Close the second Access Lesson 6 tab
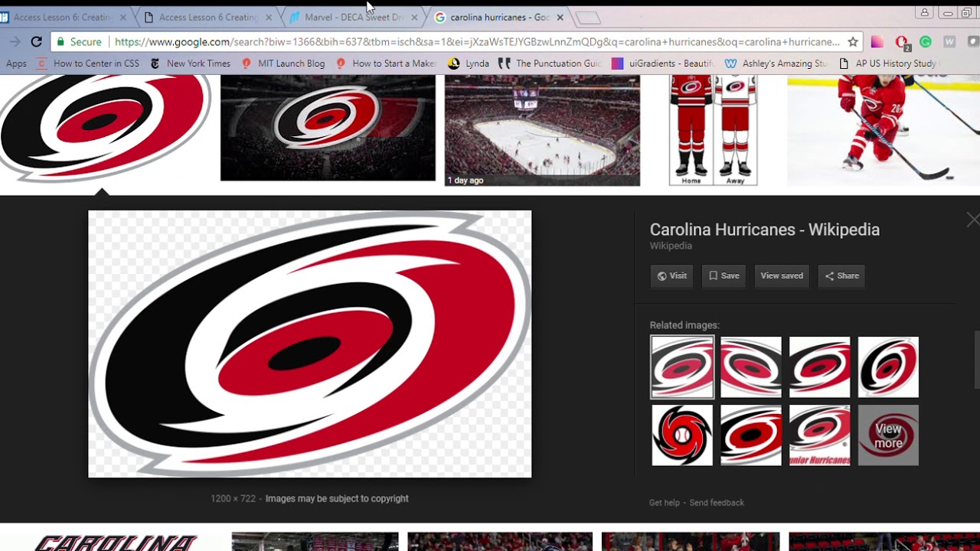The height and width of the screenshot is (551, 980). pyautogui.click(x=268, y=17)
